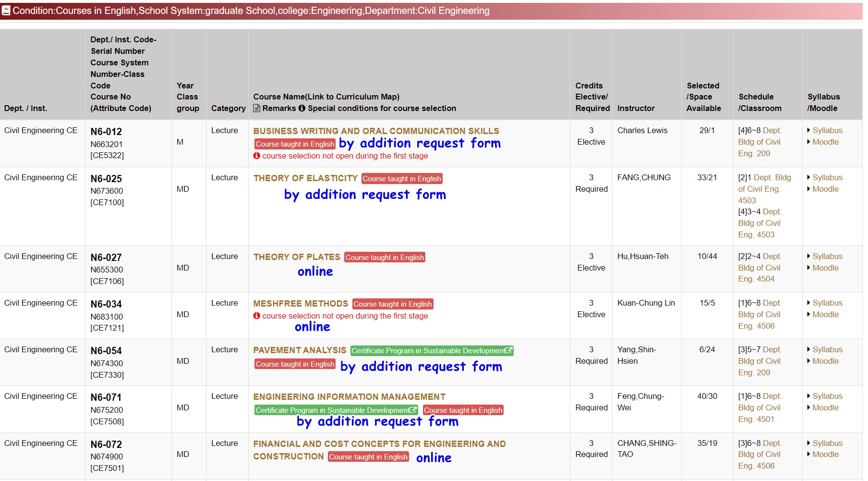Open classroom Eng. 4501 for Engineering Information Management
The width and height of the screenshot is (868, 481).
(x=759, y=407)
